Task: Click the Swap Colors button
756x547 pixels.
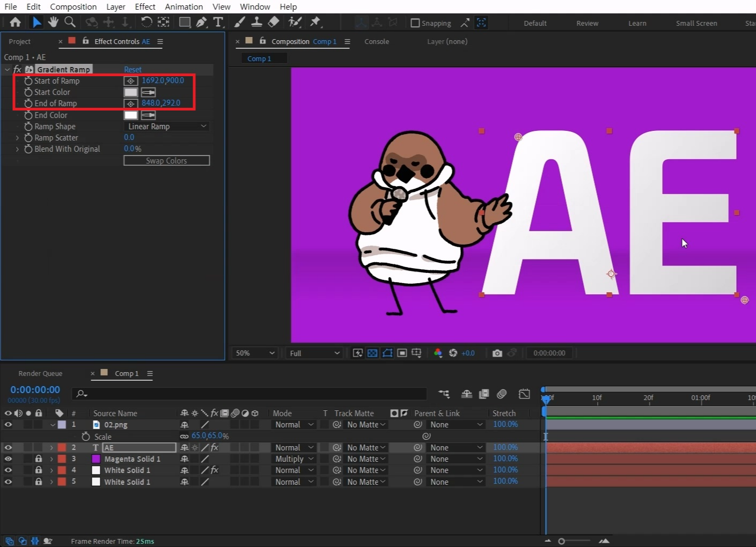Action: coord(166,161)
